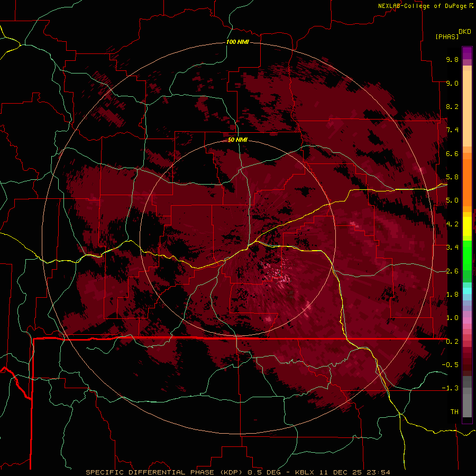This screenshot has height=476, width=476.
Task: Click the 3.4 value on color scale
Action: click(x=452, y=248)
